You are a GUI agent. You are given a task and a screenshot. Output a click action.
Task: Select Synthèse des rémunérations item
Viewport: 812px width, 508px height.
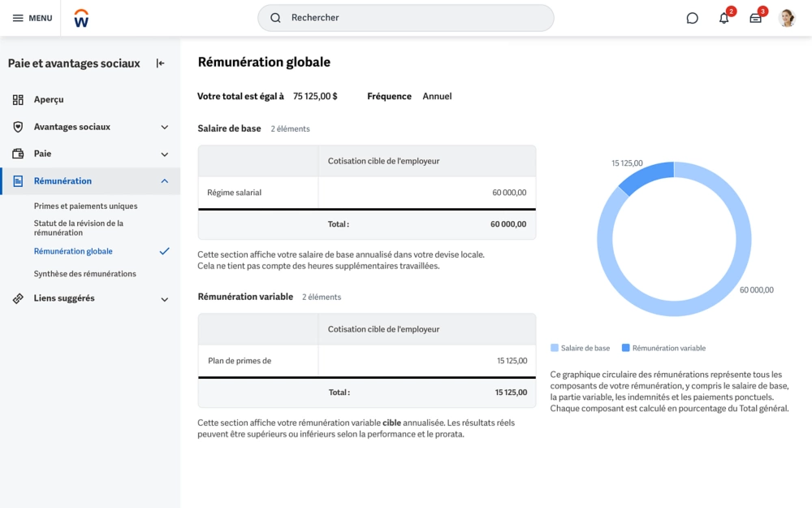pyautogui.click(x=84, y=274)
